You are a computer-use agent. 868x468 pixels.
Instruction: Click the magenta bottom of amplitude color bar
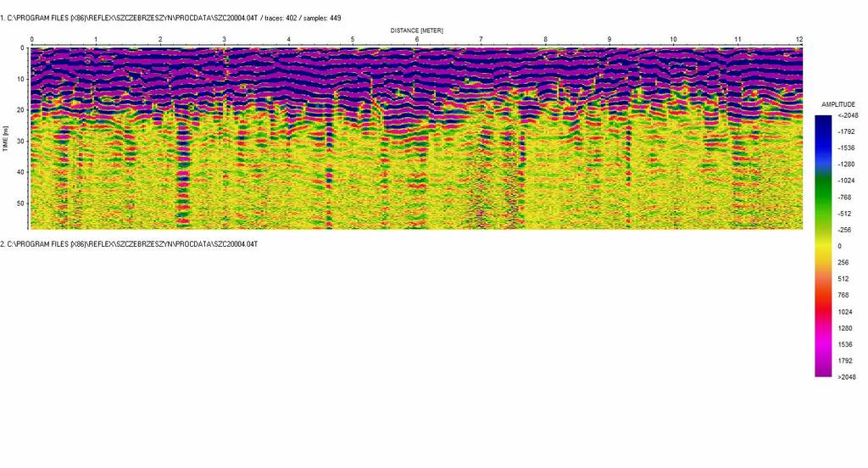coord(823,365)
